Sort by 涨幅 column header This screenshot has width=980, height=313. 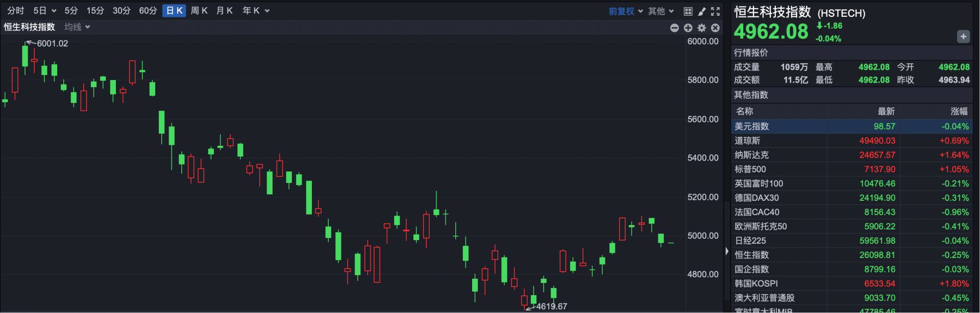(959, 111)
